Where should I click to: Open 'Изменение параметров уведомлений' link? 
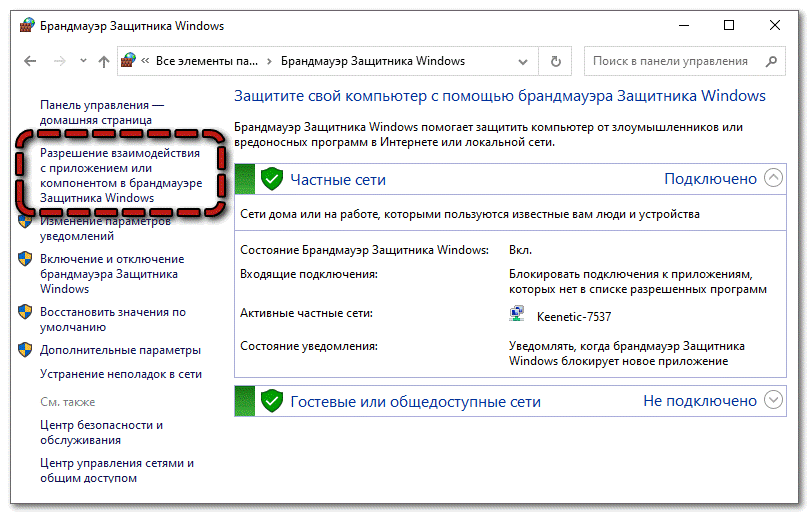pyautogui.click(x=105, y=228)
